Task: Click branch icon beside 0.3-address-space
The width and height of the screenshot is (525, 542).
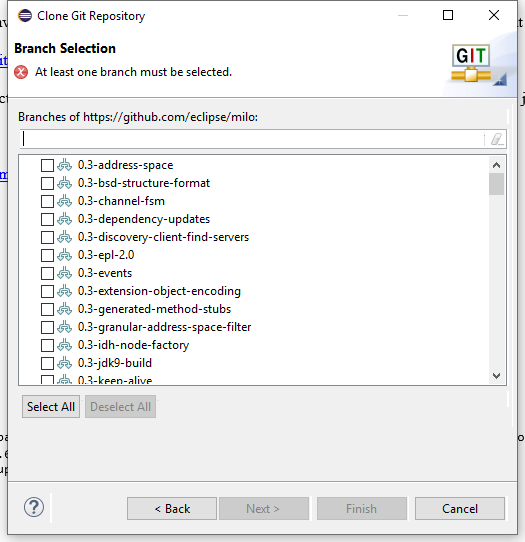Action: [x=65, y=165]
